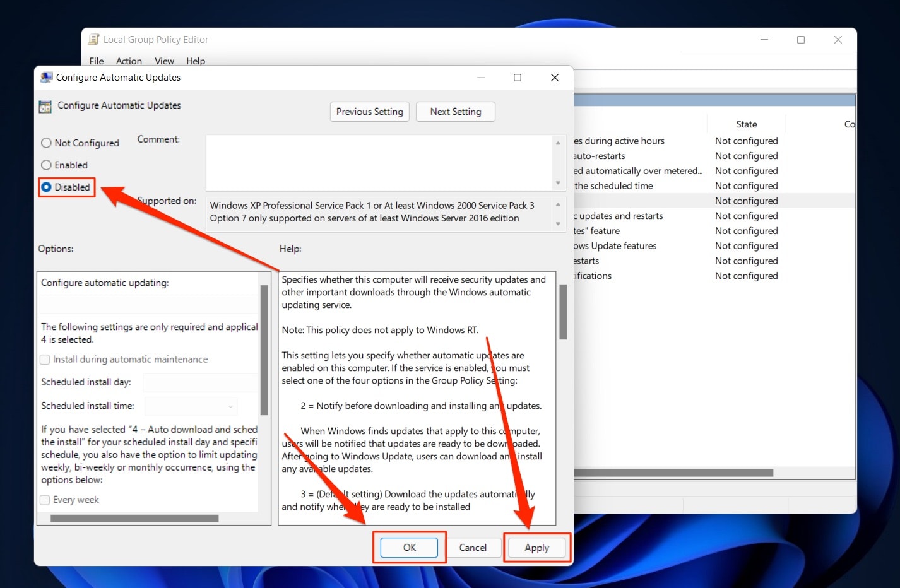Viewport: 900px width, 588px height.
Task: Click the Scheduled install day field
Action: point(200,382)
